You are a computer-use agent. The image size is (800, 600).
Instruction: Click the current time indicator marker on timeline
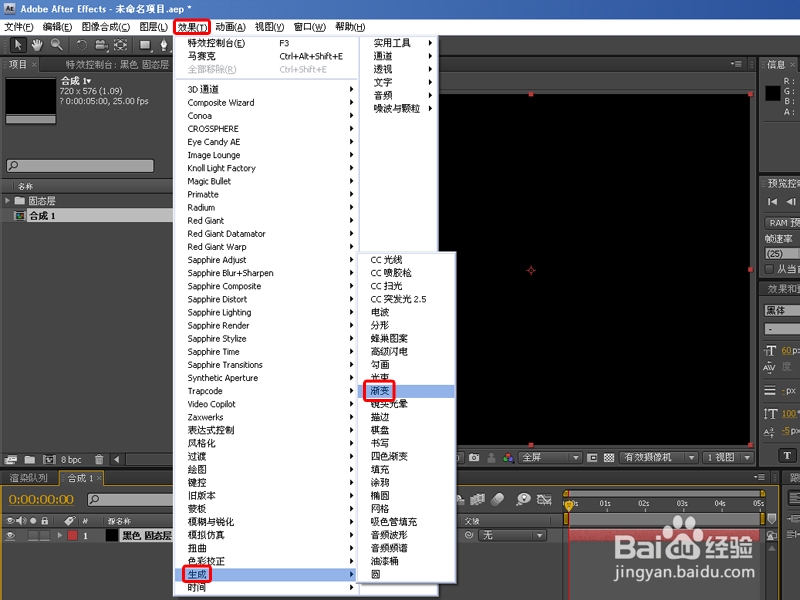tap(568, 505)
